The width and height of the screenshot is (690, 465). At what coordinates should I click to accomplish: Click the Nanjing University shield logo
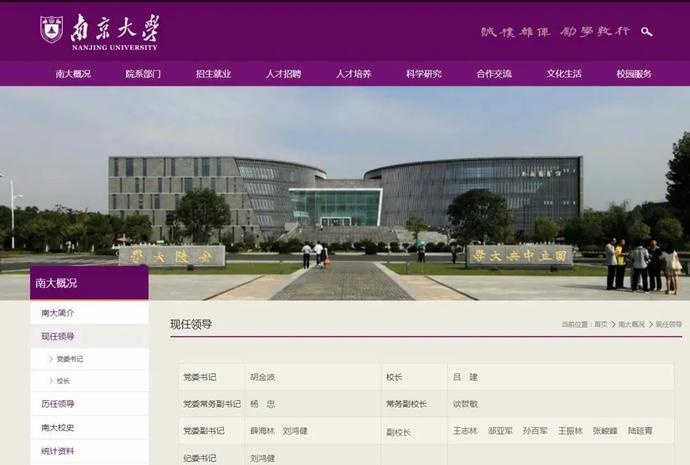51,29
